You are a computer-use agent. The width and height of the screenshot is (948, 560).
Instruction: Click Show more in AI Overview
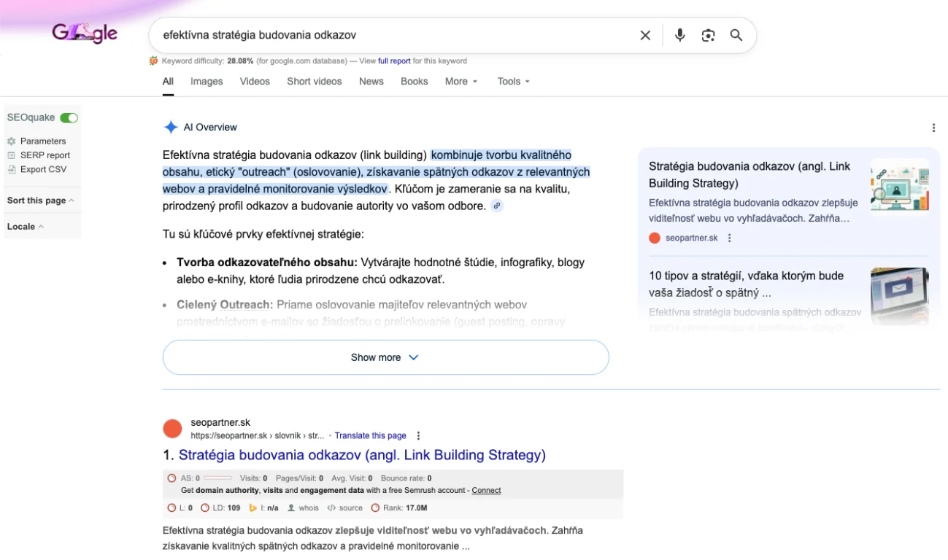pyautogui.click(x=385, y=357)
